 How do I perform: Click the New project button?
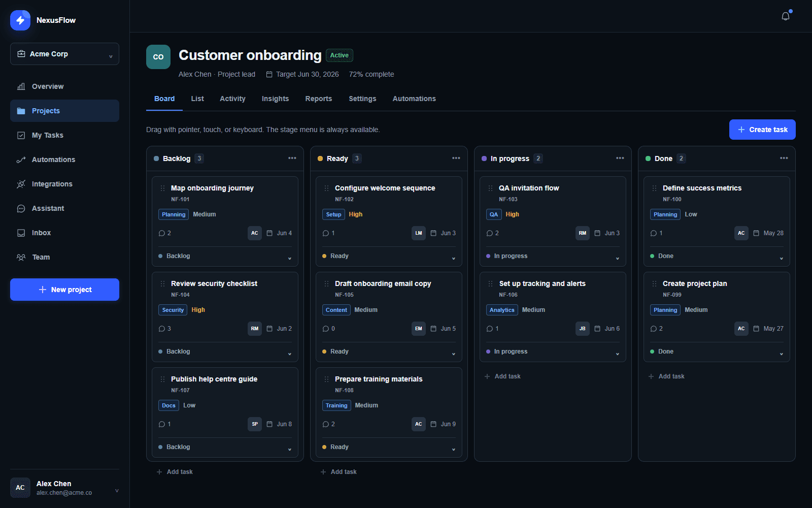64,290
